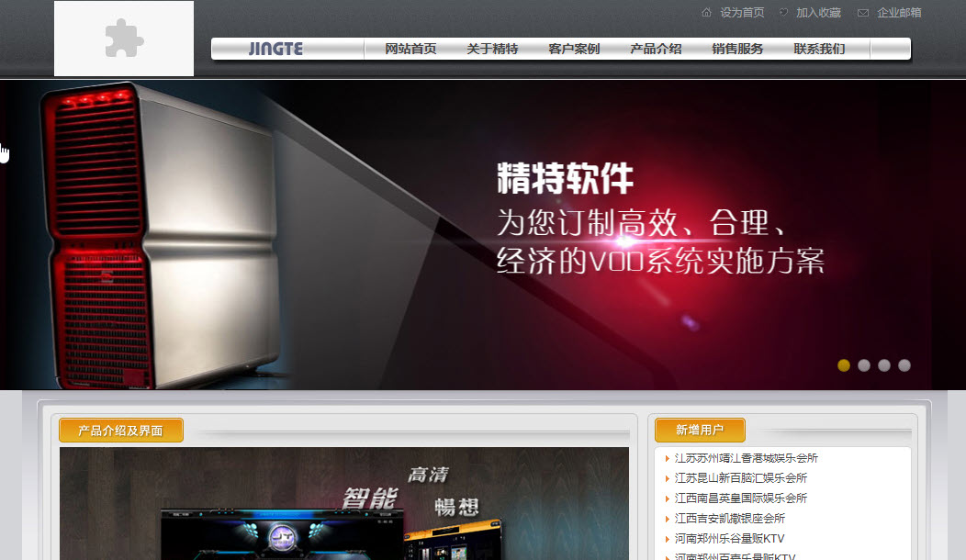Switch to the third banner slide dot
This screenshot has height=560, width=966.
point(884,365)
